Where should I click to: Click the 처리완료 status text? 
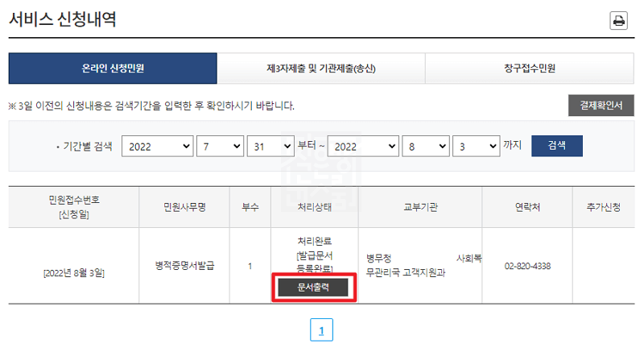coord(314,241)
